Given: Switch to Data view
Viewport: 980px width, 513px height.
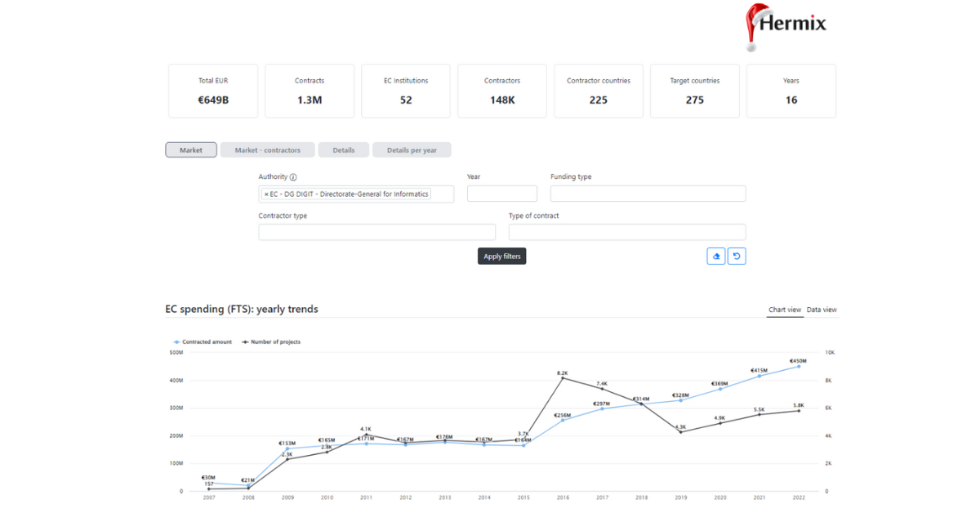Looking at the screenshot, I should pyautogui.click(x=822, y=310).
